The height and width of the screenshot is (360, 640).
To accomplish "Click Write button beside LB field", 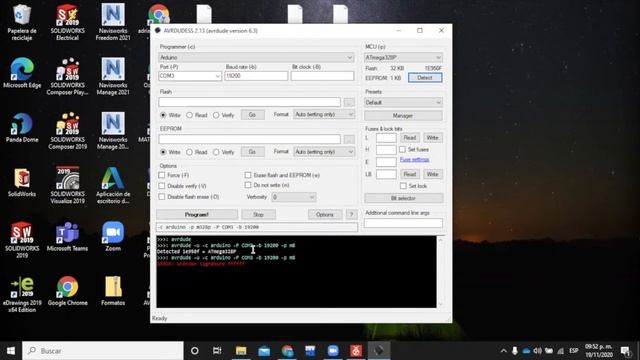I will pos(433,174).
